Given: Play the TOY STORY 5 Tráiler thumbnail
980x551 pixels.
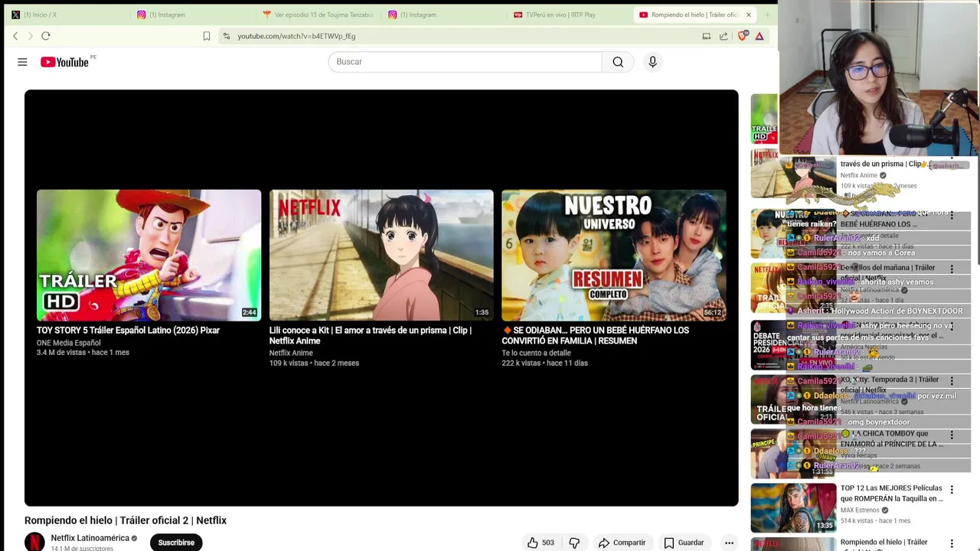Looking at the screenshot, I should coord(149,255).
